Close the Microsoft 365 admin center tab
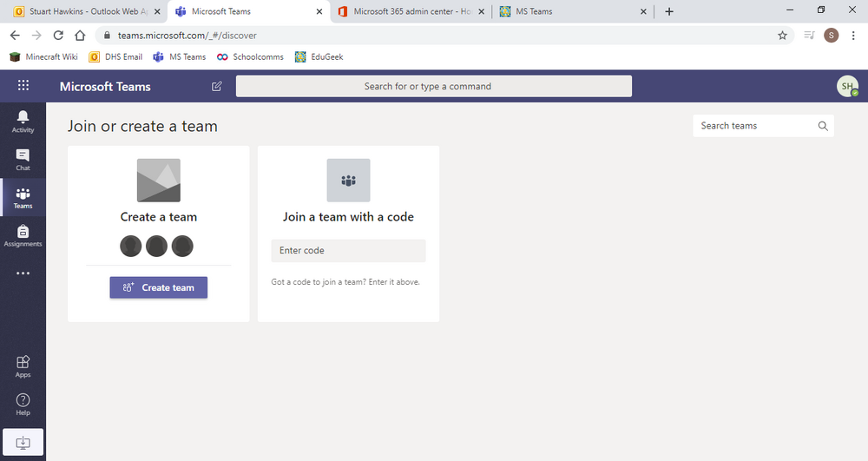The image size is (868, 461). pyautogui.click(x=481, y=11)
